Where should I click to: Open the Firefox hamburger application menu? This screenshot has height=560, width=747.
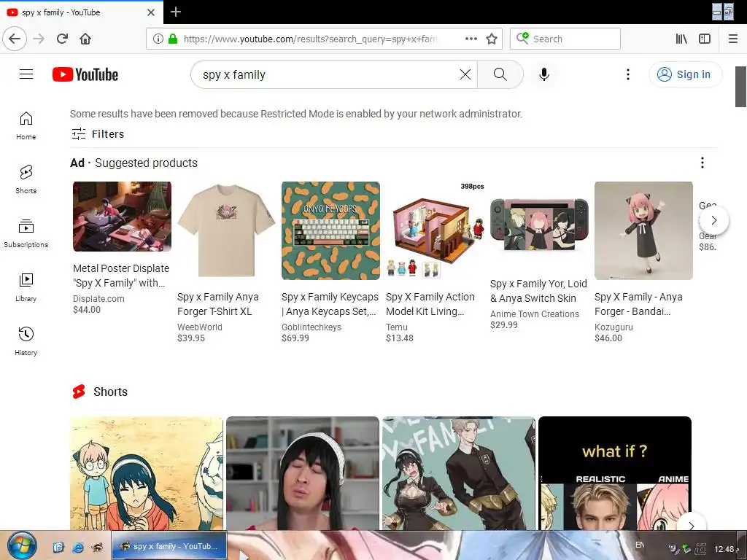coord(733,39)
